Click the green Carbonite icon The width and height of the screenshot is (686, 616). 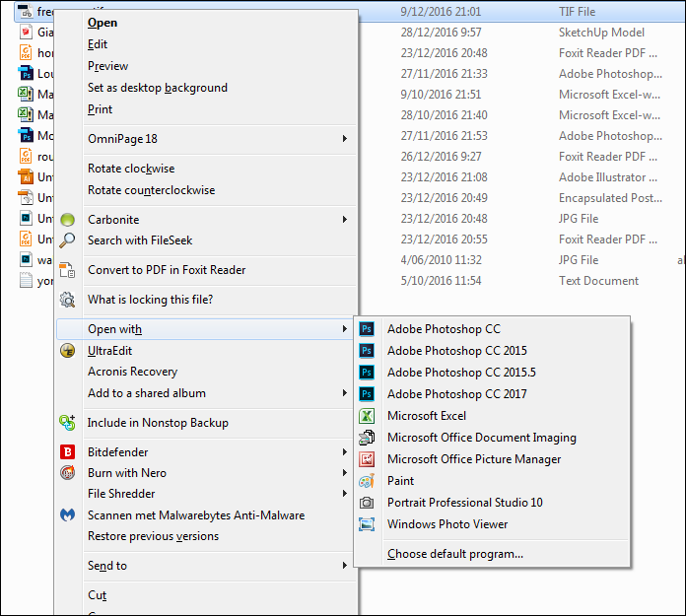click(68, 220)
